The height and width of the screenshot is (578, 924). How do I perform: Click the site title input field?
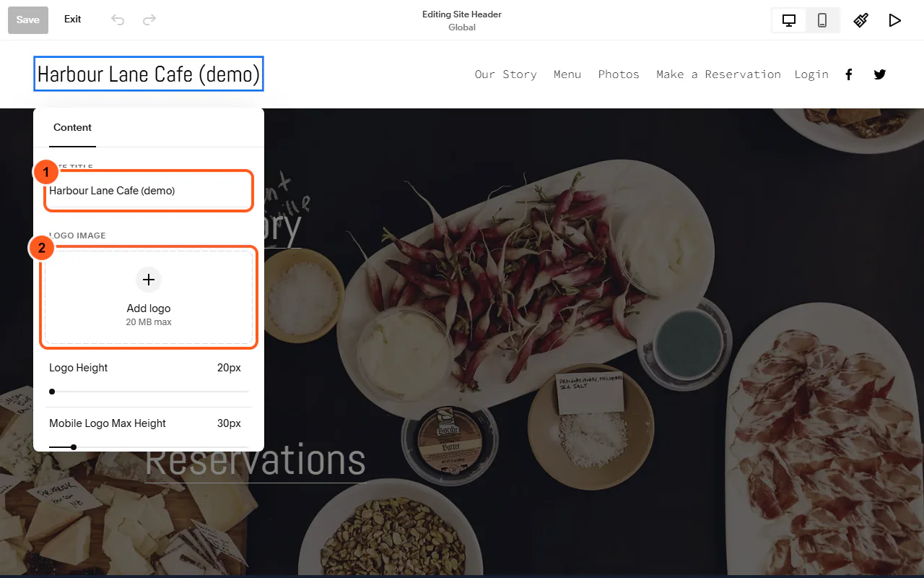(x=149, y=191)
